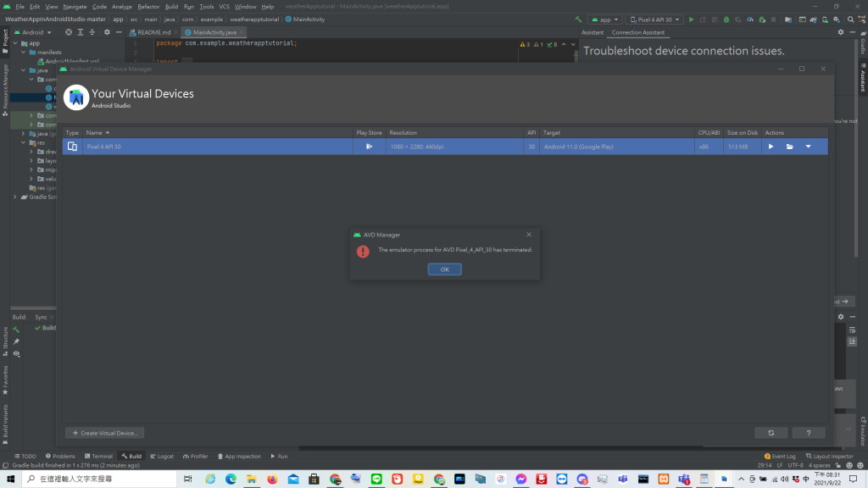Switch to the Assistant tab
The width and height of the screenshot is (868, 488).
[593, 33]
